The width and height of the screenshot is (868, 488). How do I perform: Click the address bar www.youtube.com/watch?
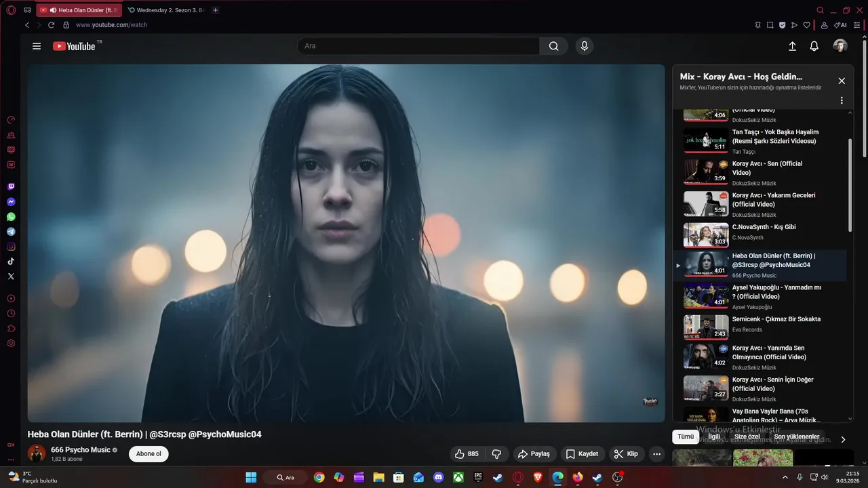[x=111, y=25]
